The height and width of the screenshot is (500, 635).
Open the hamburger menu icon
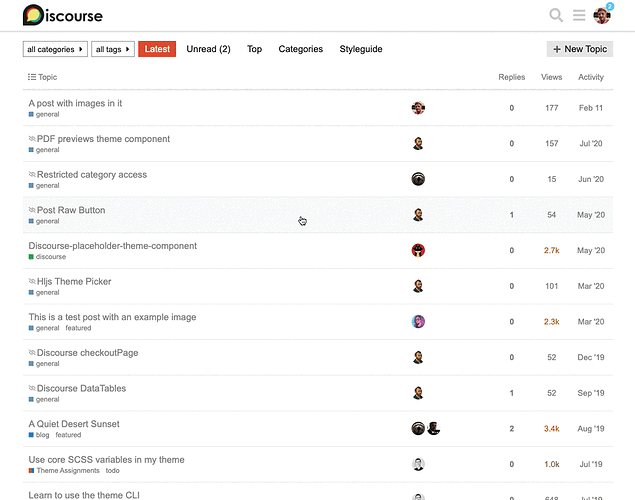(x=579, y=15)
